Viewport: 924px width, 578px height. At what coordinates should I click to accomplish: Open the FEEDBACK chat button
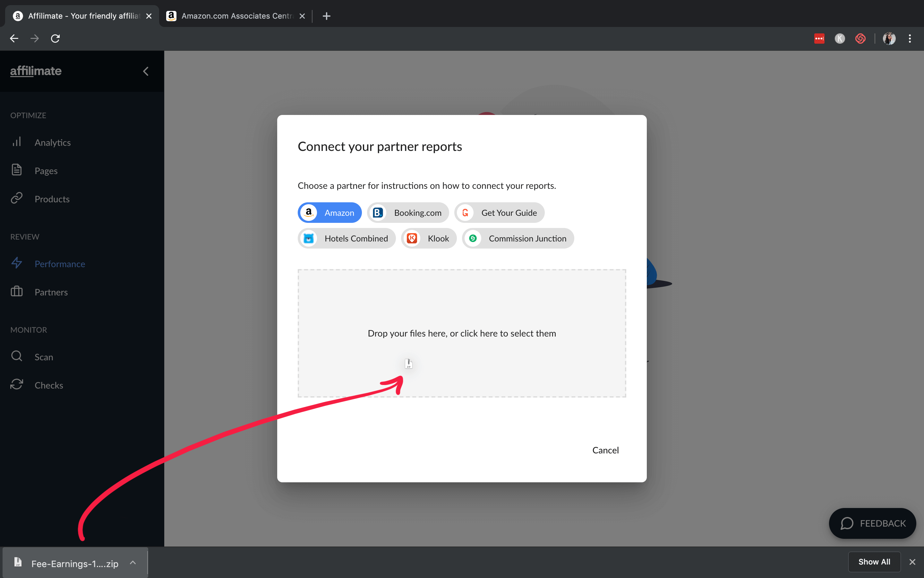click(x=872, y=523)
